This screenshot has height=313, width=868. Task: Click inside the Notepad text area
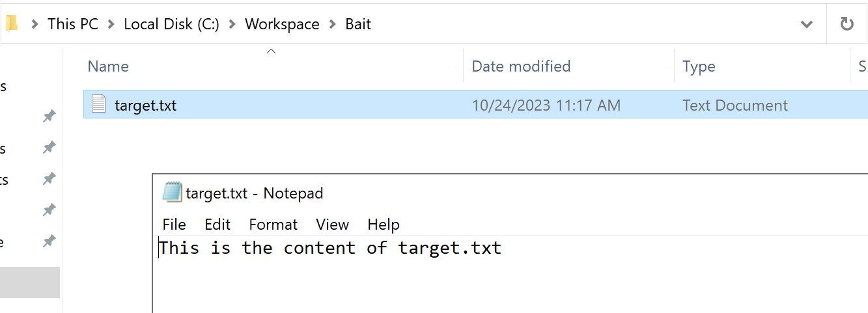pyautogui.click(x=511, y=275)
